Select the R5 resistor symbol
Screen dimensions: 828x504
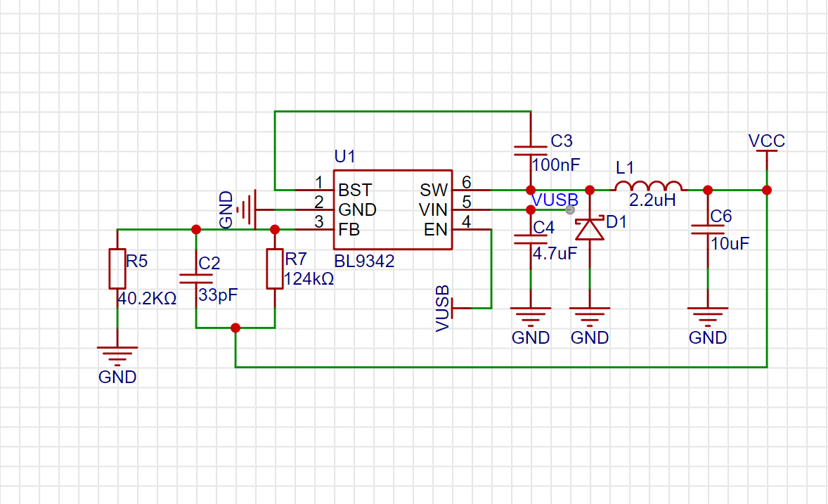pyautogui.click(x=117, y=269)
